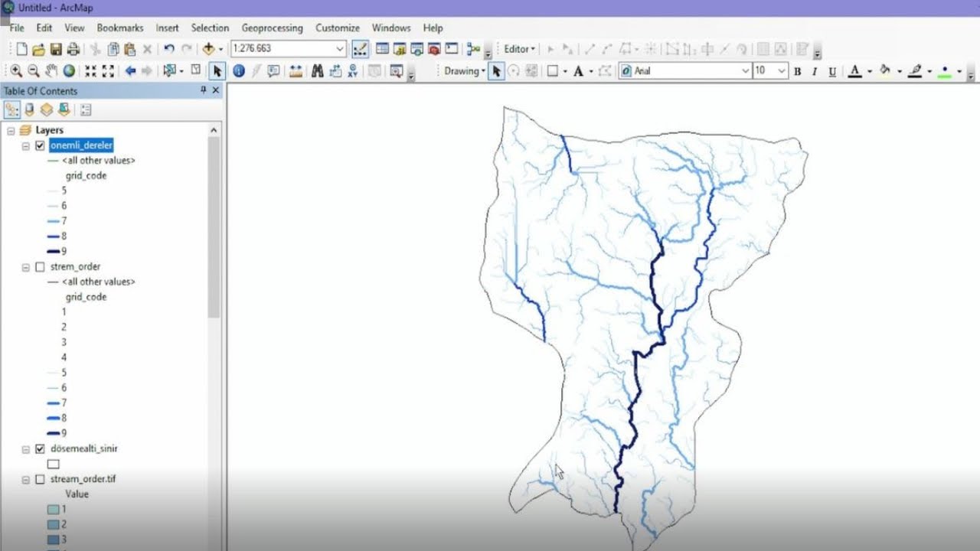Screen dimensions: 980x551
Task: Choose List By Visibility in Table Of Contents
Action: [47, 109]
